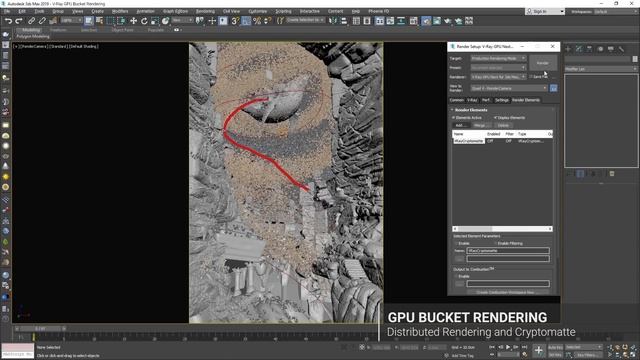Click the time slider handle above the timeline

[x=40, y=329]
